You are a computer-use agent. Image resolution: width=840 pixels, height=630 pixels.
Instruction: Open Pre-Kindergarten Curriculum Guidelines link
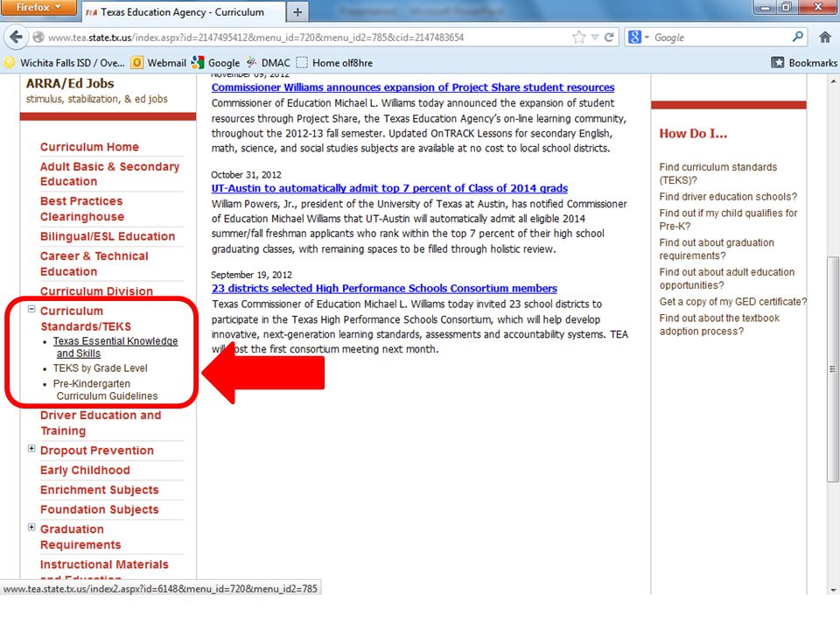[106, 389]
